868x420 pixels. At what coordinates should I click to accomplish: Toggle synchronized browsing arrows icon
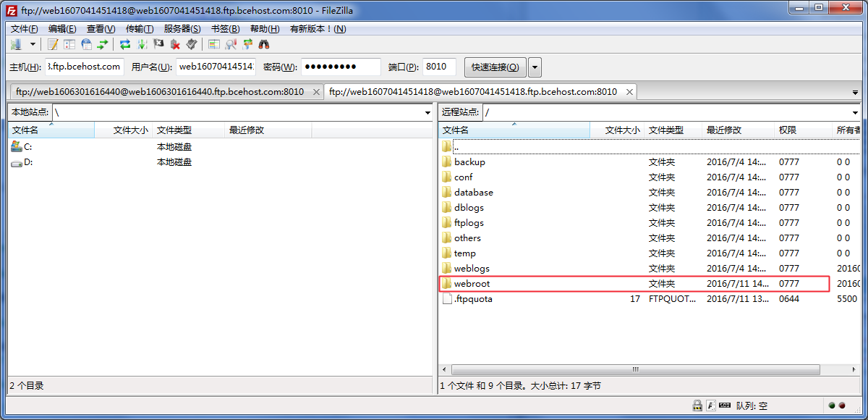pos(247,44)
